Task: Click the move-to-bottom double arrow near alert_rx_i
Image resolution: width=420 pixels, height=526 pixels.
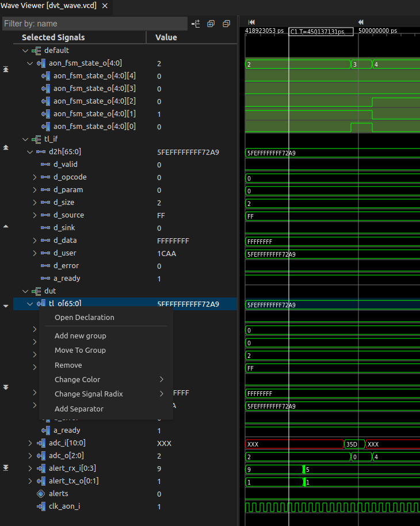Action: pos(6,468)
